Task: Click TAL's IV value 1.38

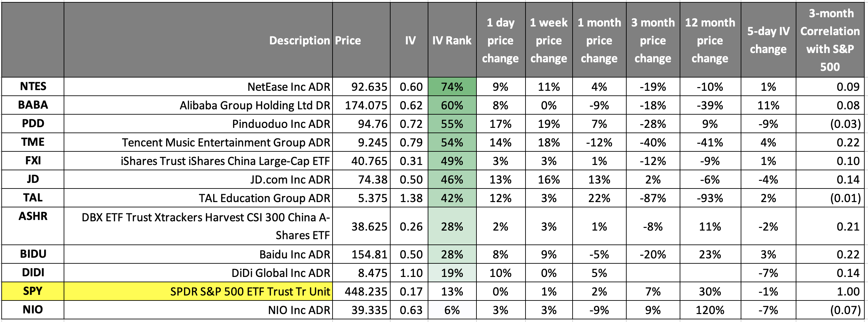Action: tap(411, 198)
